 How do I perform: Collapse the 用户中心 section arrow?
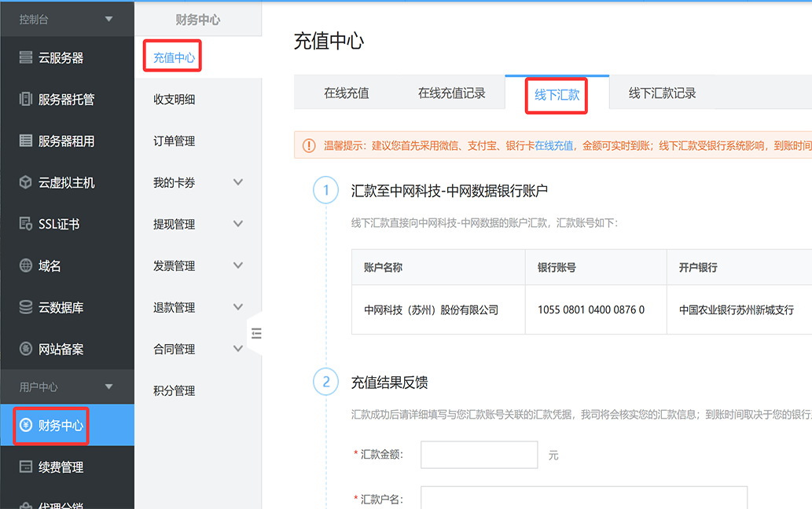108,386
